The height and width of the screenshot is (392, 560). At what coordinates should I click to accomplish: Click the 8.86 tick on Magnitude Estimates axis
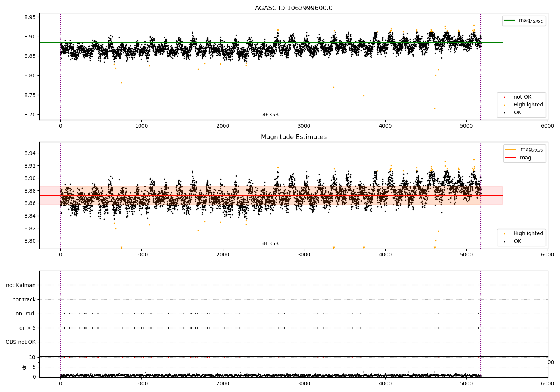[30, 203]
